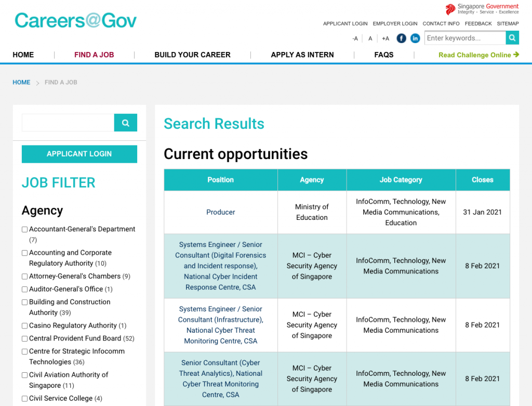The height and width of the screenshot is (406, 532).
Task: Click the APPLICANT LOGIN button
Action: point(79,154)
